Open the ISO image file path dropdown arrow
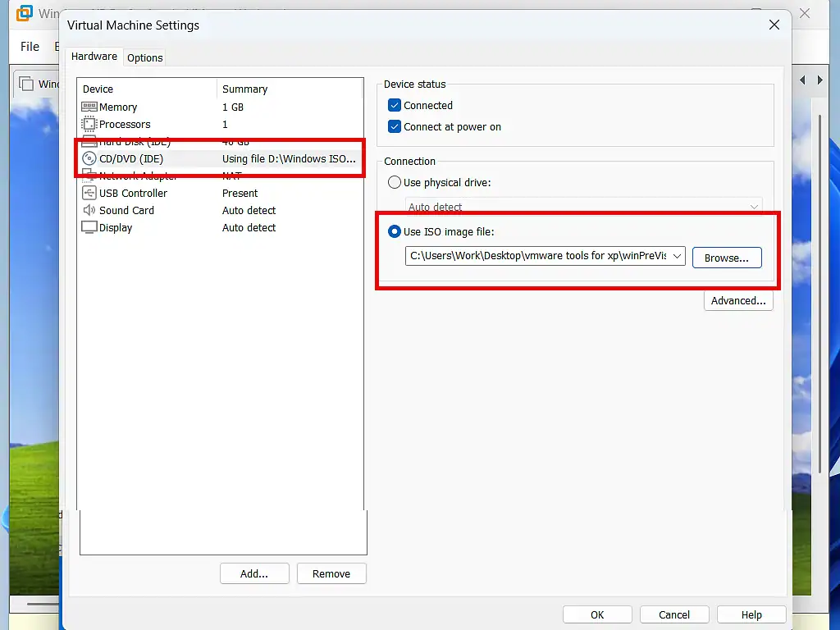The width and height of the screenshot is (840, 630). click(x=677, y=256)
